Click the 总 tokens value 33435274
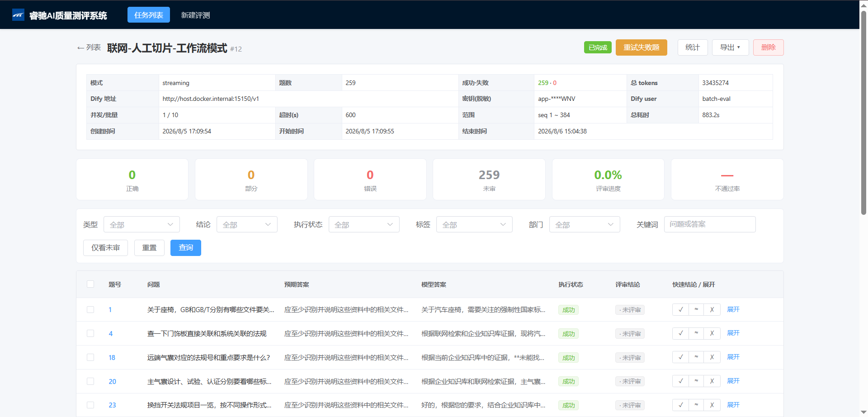The height and width of the screenshot is (417, 868). (715, 83)
